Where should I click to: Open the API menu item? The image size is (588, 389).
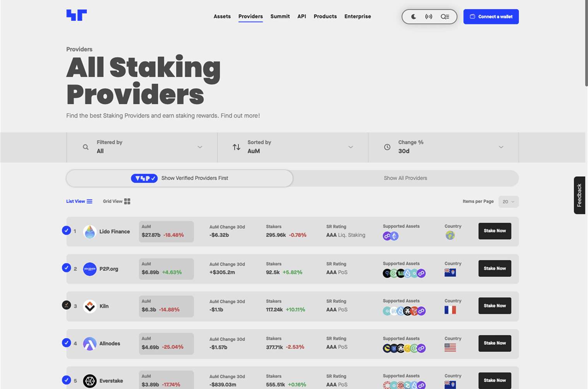click(302, 16)
